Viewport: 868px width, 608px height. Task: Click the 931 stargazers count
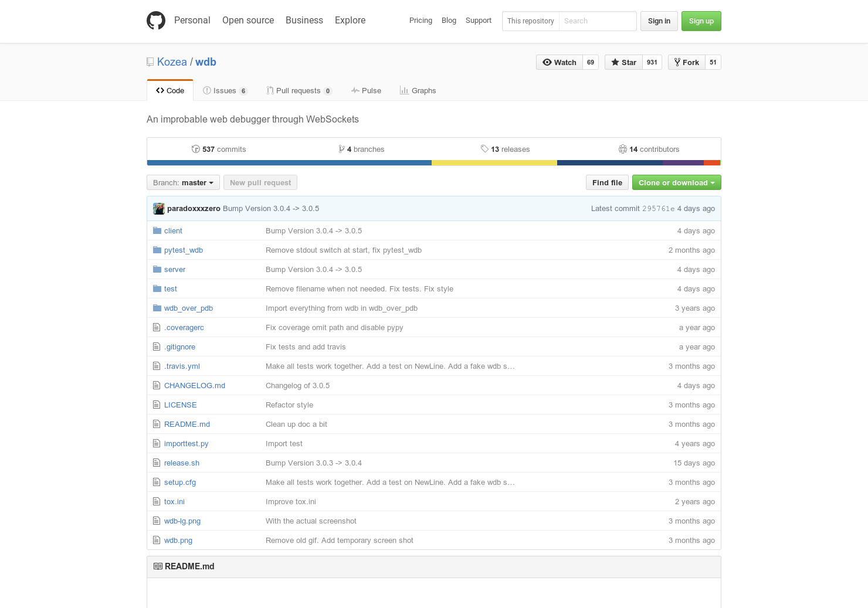coord(652,62)
